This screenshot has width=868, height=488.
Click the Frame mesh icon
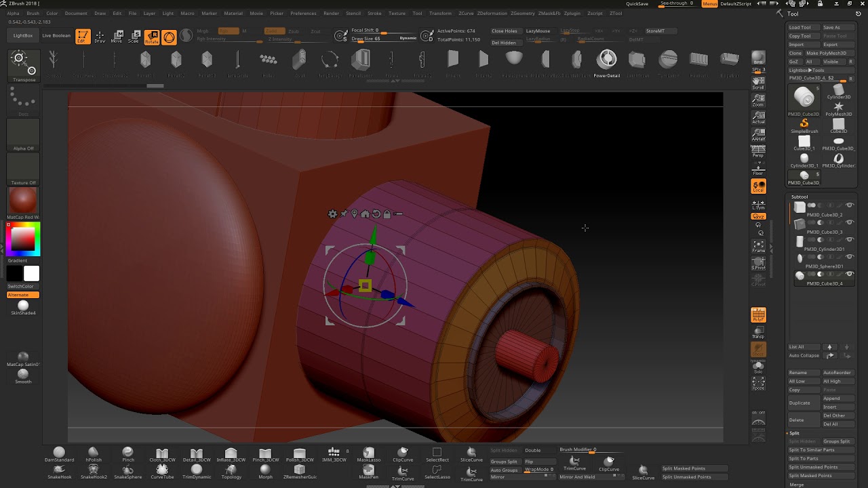click(x=758, y=246)
